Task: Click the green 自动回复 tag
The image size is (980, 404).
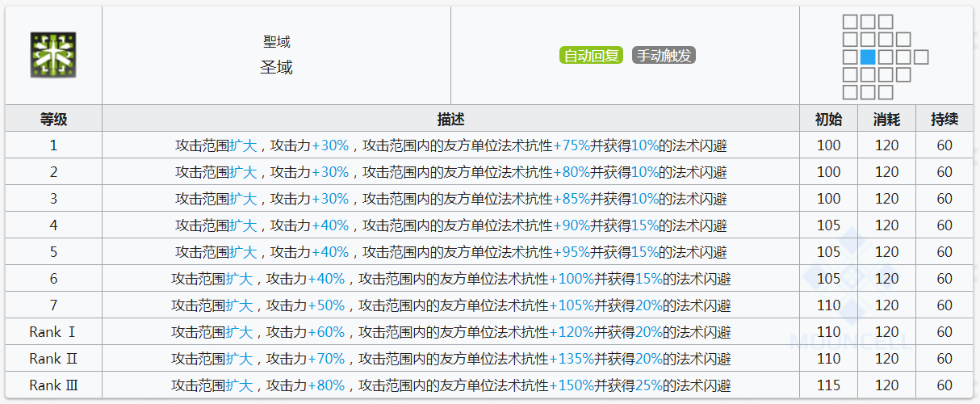Action: [591, 56]
